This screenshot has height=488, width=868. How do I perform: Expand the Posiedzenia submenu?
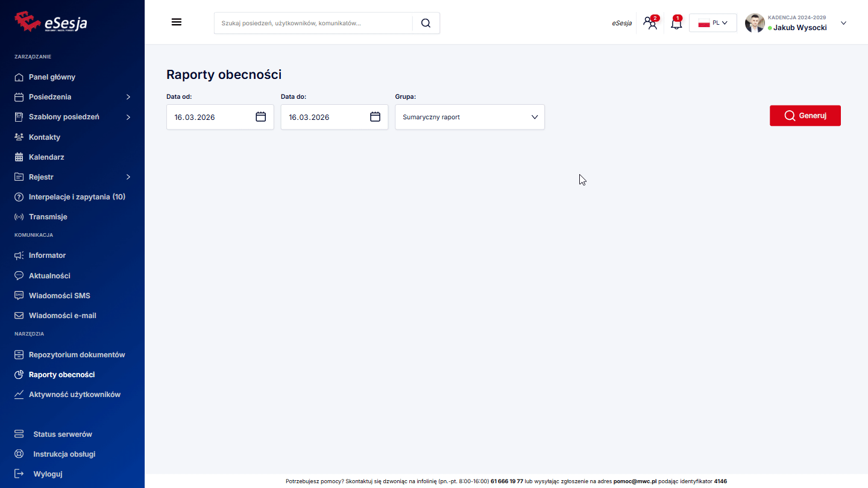coord(128,97)
